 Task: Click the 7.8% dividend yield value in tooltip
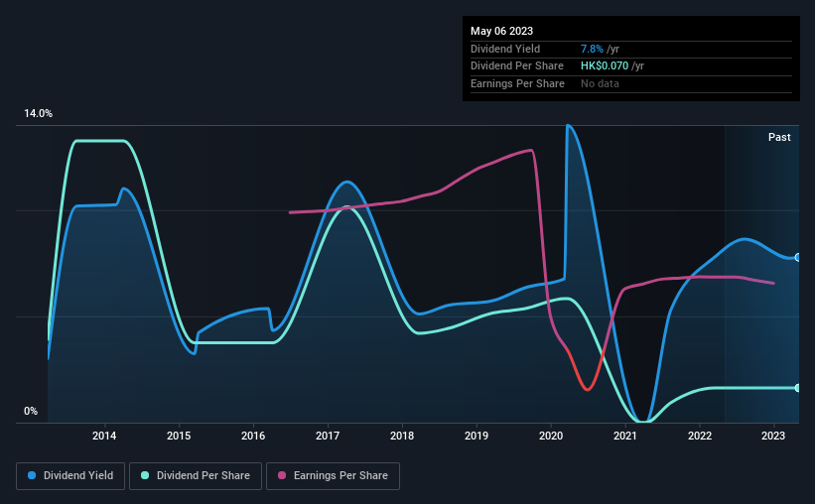(592, 49)
